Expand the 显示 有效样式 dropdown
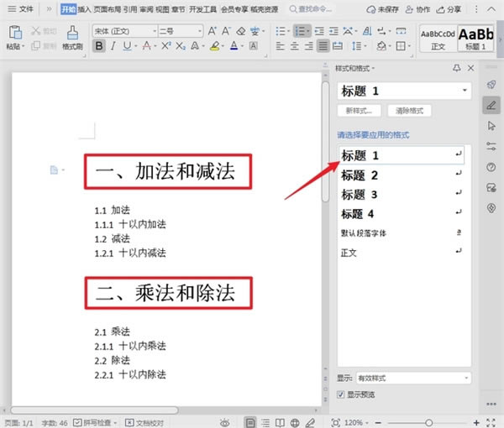The height and width of the screenshot is (428, 504). click(412, 378)
